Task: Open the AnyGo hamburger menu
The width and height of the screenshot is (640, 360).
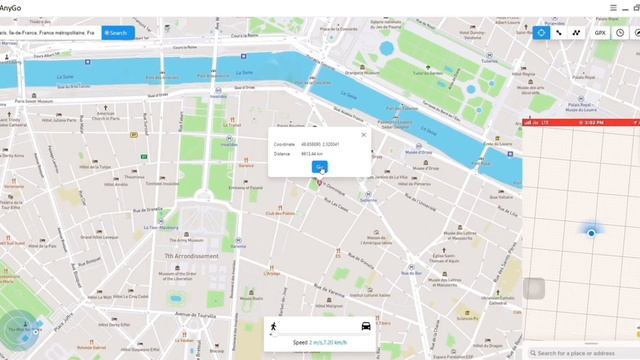Action: (x=613, y=8)
